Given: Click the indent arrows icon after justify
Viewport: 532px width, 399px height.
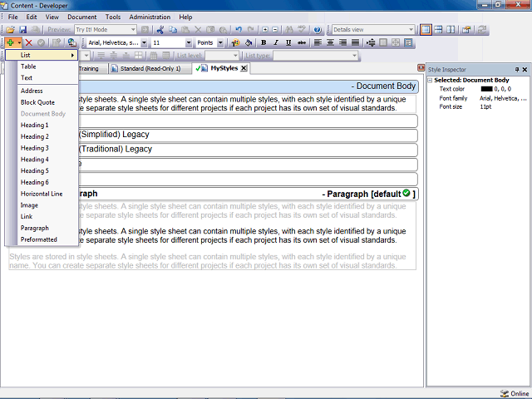Looking at the screenshot, I should point(371,42).
